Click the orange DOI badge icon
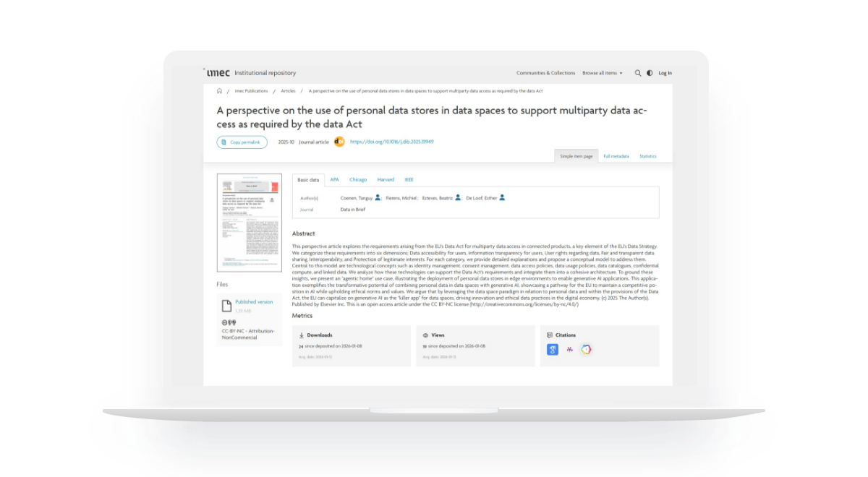Viewport: 868px width, 477px height. click(x=339, y=142)
